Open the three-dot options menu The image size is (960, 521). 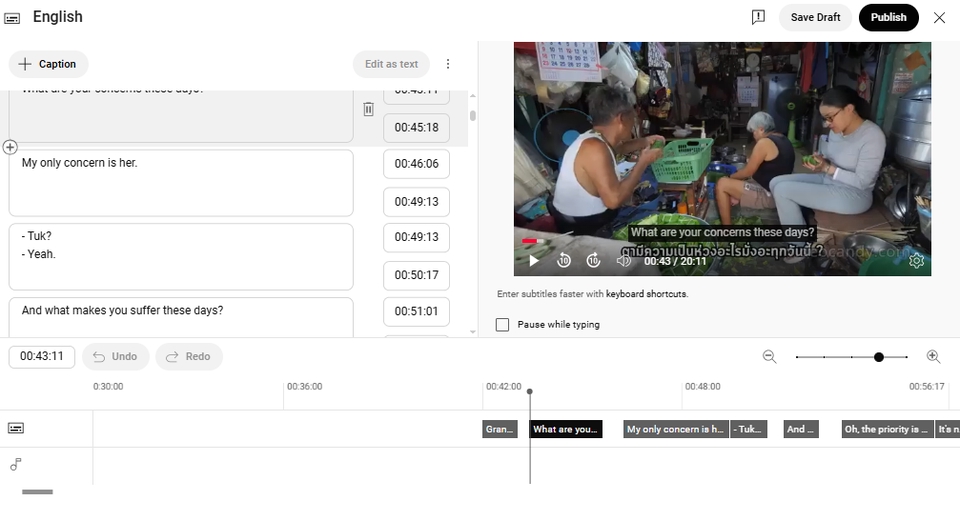pyautogui.click(x=448, y=64)
